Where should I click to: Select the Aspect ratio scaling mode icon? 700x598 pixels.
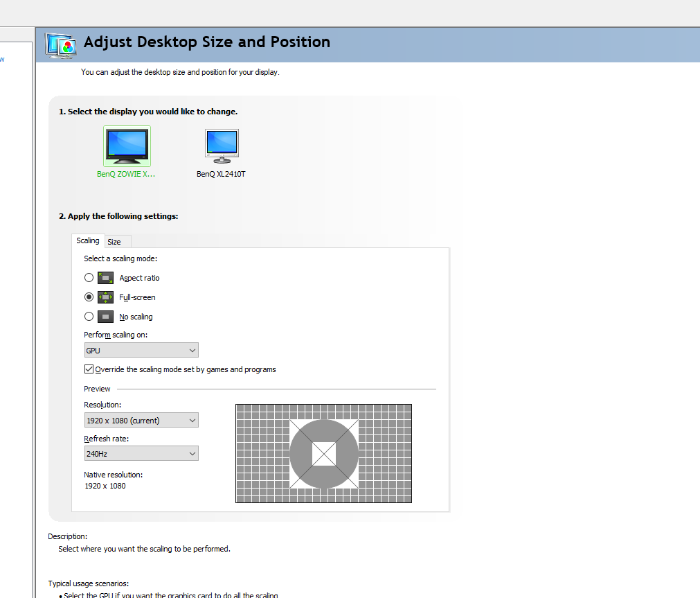coord(105,277)
